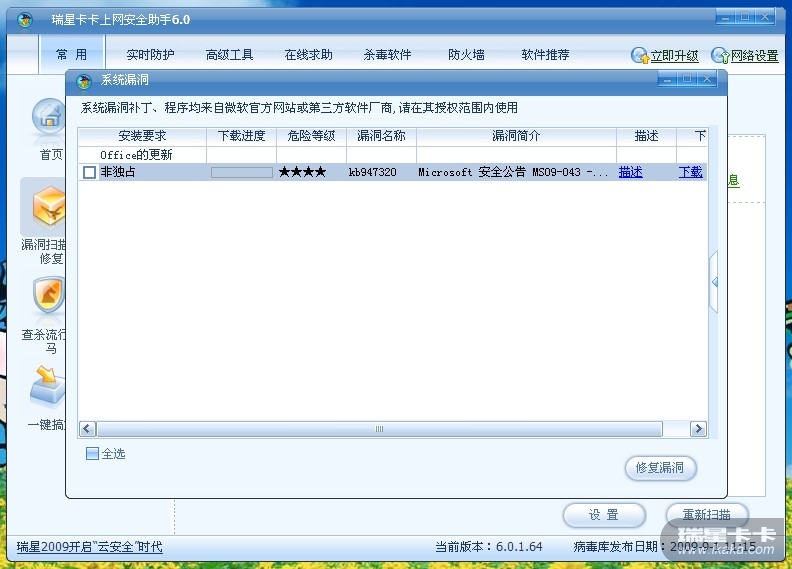
Task: Sort by the 安装要求 column header
Action: click(x=142, y=136)
